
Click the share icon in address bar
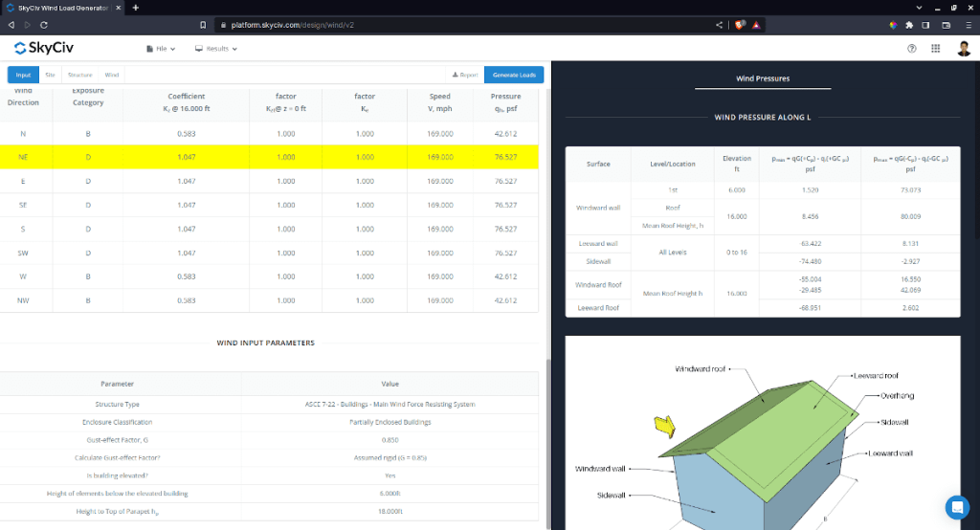[717, 25]
